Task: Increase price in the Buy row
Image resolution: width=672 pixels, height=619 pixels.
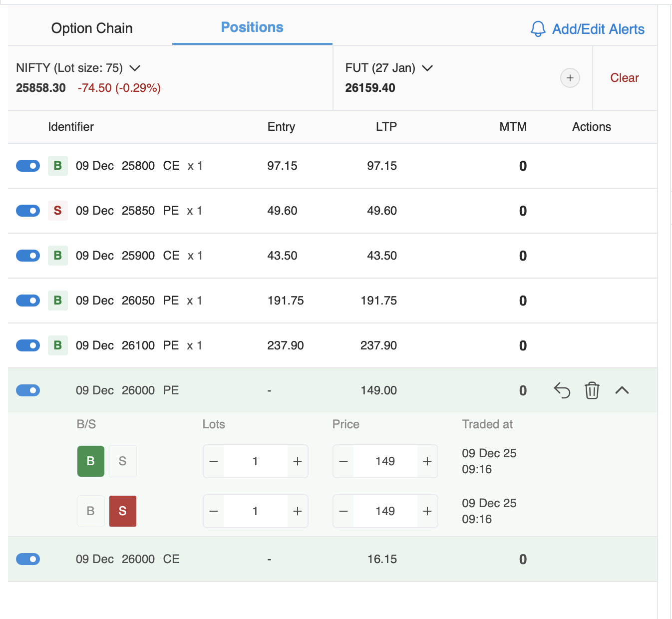Action: [427, 461]
